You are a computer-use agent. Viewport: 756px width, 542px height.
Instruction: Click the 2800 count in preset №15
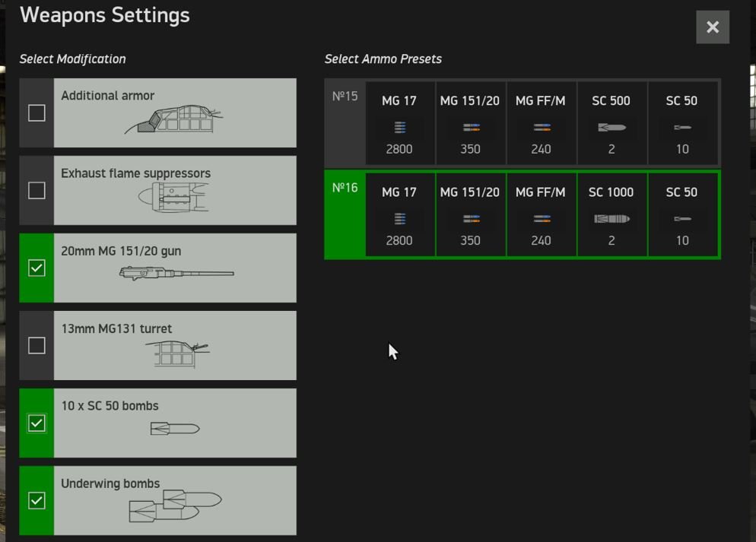399,149
